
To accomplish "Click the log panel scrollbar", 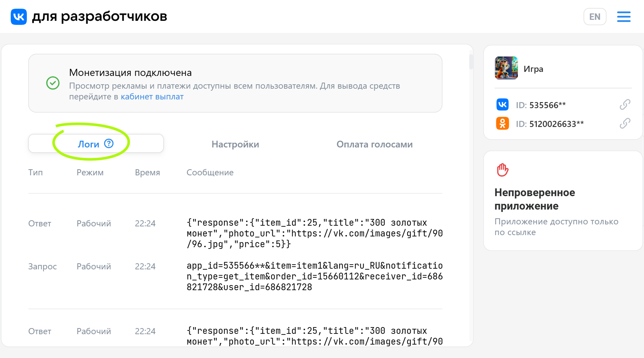I will [471, 62].
